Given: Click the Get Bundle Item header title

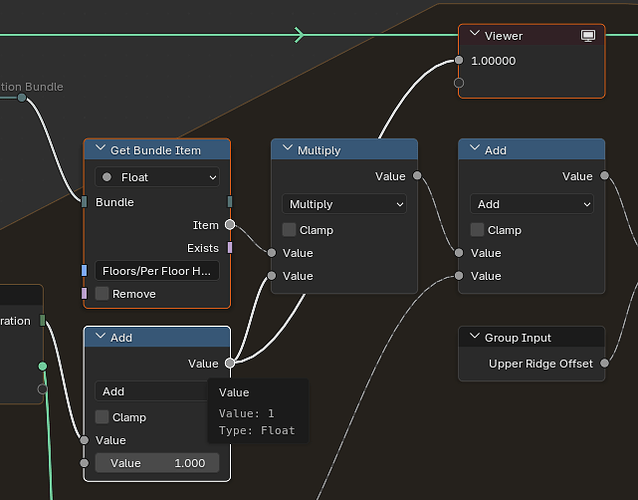Looking at the screenshot, I should pyautogui.click(x=155, y=151).
